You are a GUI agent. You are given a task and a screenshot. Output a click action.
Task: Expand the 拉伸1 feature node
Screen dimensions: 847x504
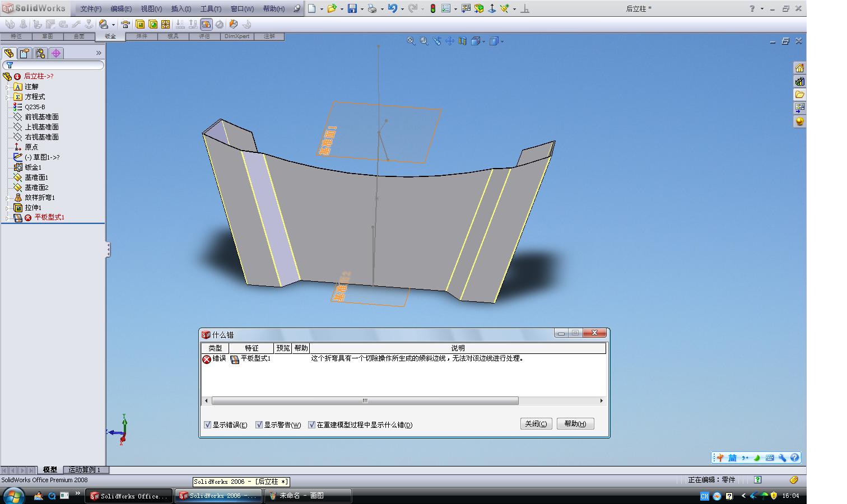pyautogui.click(x=7, y=208)
